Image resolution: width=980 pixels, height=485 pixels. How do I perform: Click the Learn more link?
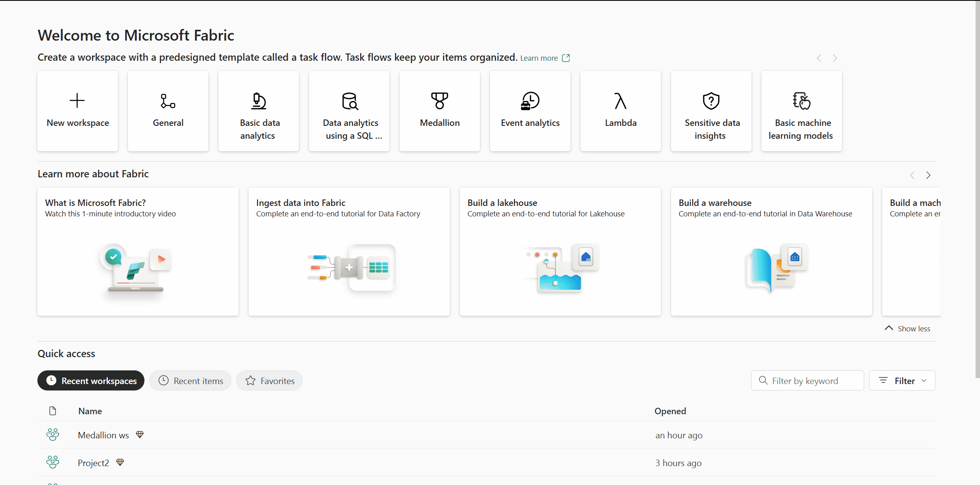[539, 58]
